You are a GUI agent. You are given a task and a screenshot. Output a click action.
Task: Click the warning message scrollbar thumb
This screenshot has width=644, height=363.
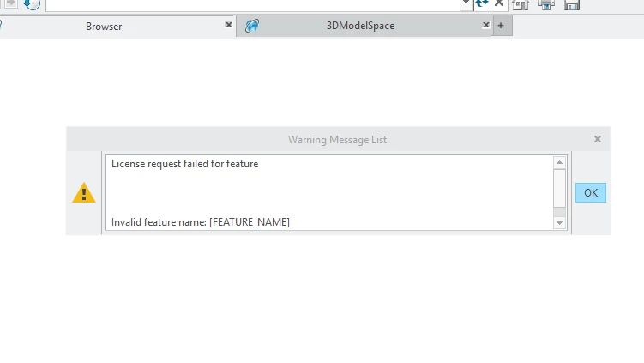(x=559, y=188)
